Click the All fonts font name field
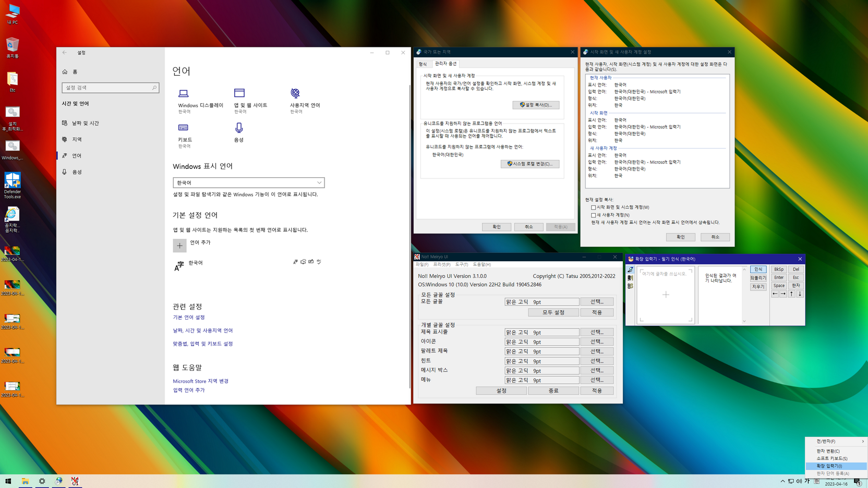The image size is (868, 488). pos(542,302)
